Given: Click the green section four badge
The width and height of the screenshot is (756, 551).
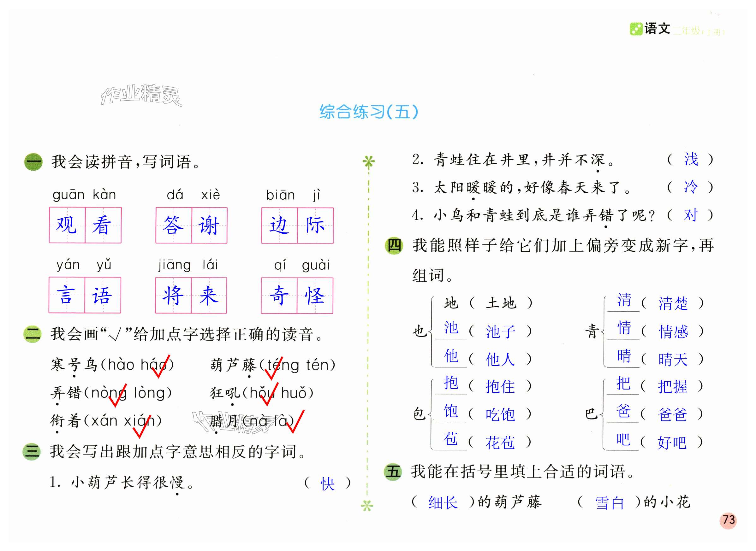Looking at the screenshot, I should point(394,246).
